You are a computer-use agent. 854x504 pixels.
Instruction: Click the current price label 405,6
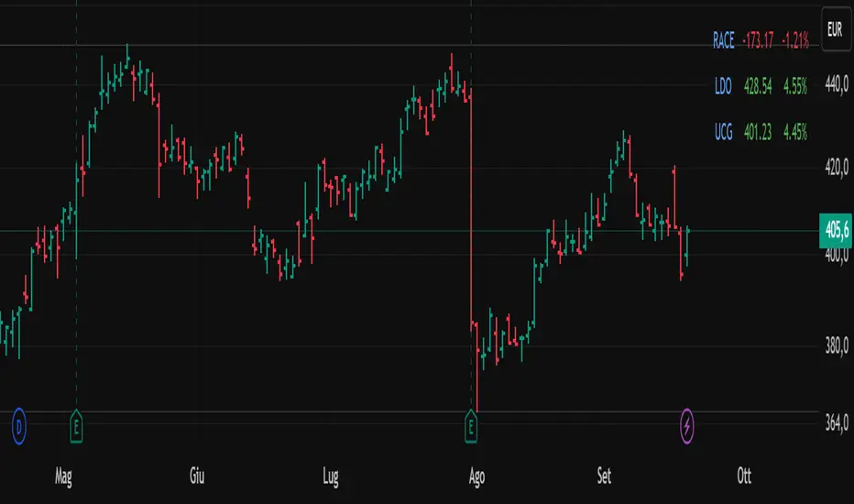836,231
